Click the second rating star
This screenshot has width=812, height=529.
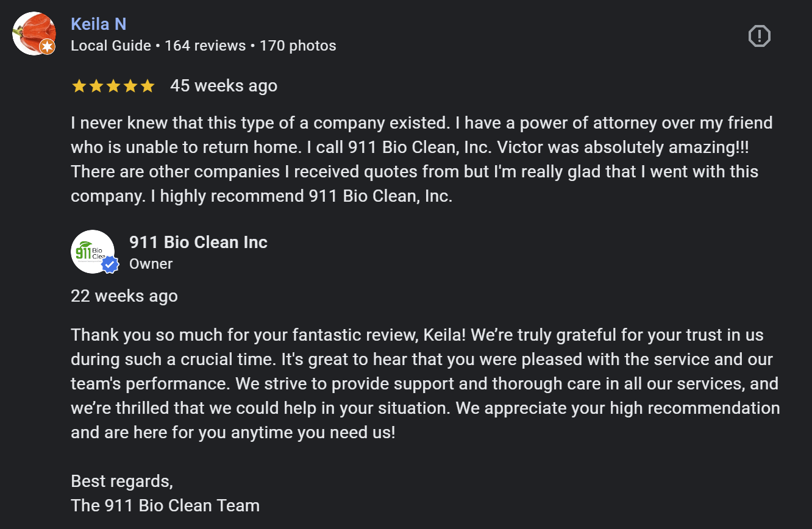click(96, 86)
